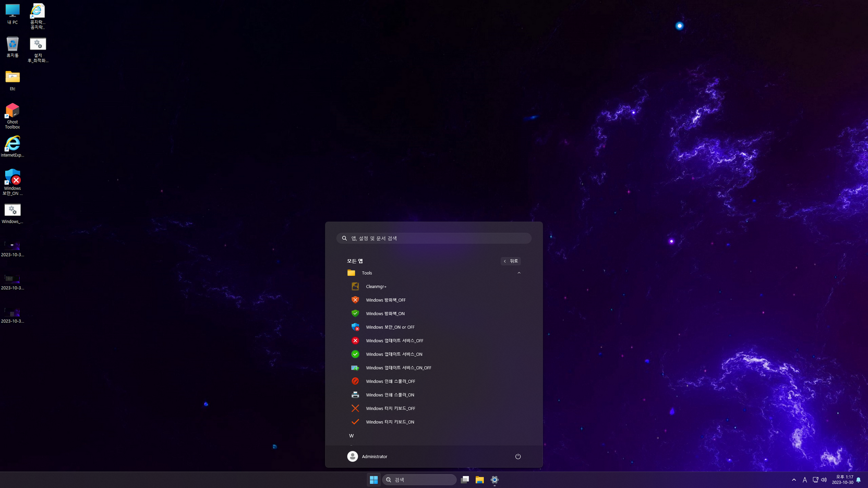Run Windows 업데이트 서비스_OFF shortcut
Image resolution: width=868 pixels, height=488 pixels.
(433, 340)
